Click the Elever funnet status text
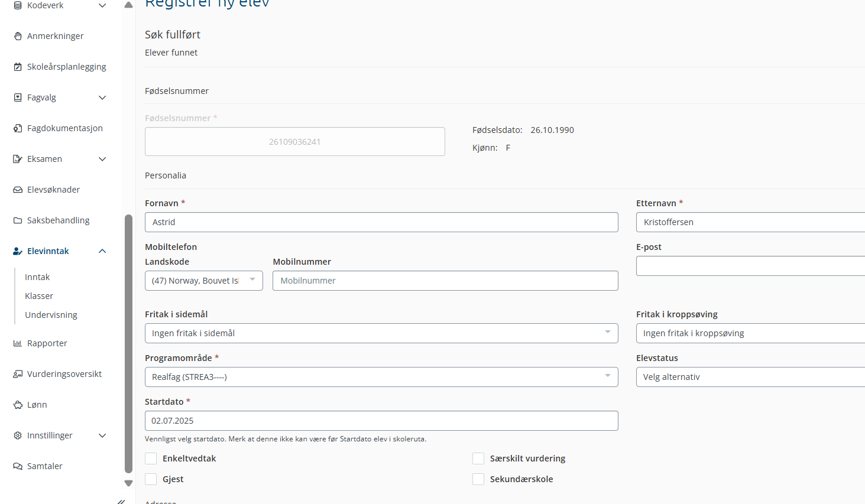Image resolution: width=865 pixels, height=504 pixels. 171,53
